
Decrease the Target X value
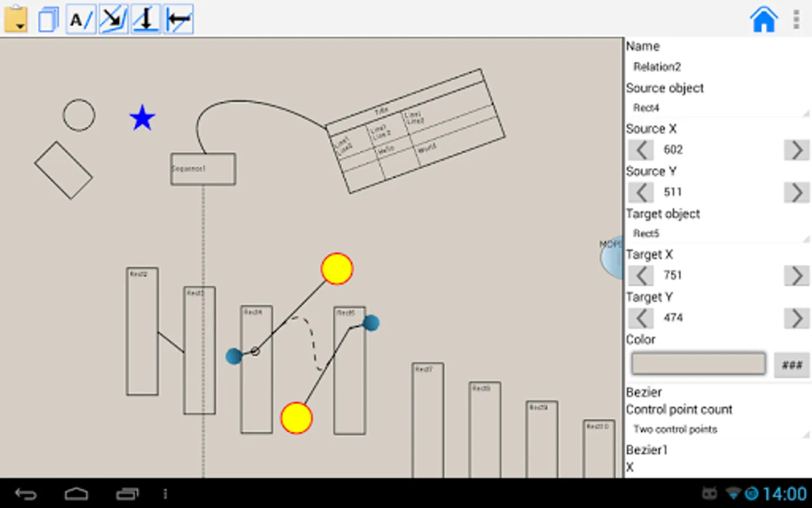[641, 275]
